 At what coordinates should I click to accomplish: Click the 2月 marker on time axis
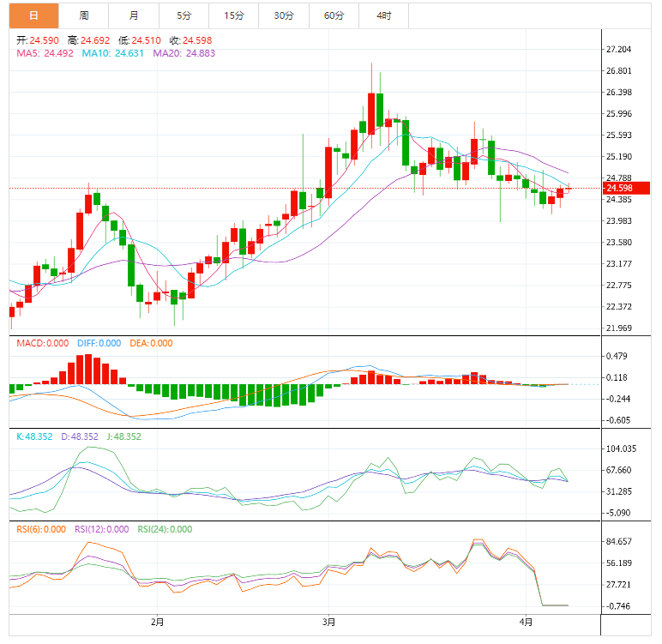point(156,621)
